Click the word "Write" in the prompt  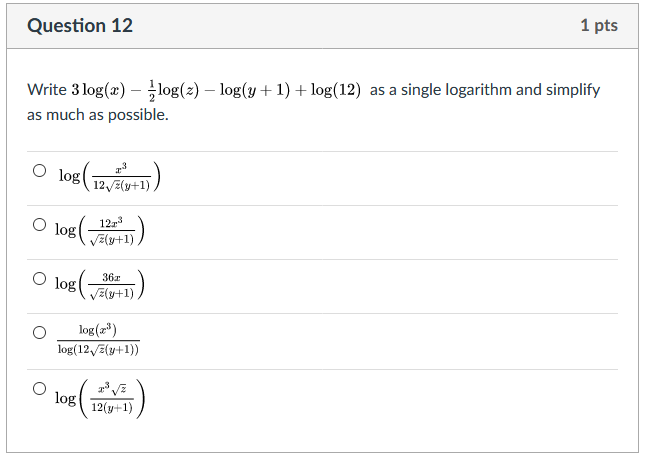(x=46, y=90)
